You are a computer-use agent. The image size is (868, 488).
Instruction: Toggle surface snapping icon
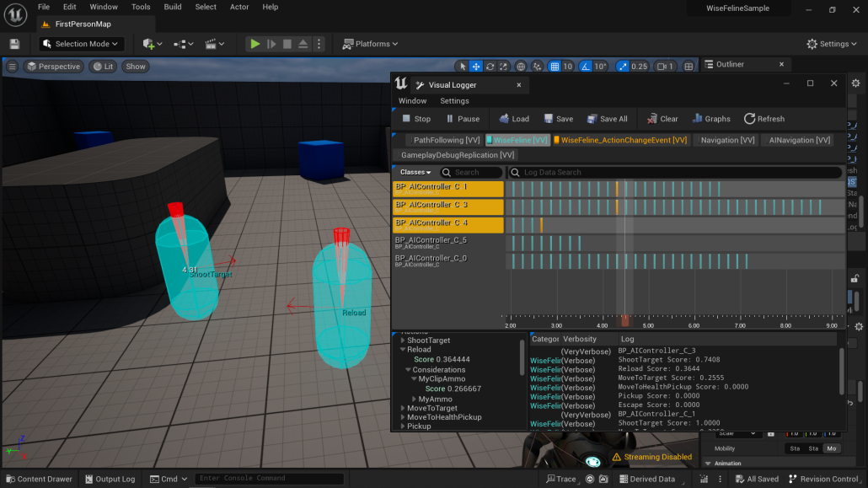point(537,67)
